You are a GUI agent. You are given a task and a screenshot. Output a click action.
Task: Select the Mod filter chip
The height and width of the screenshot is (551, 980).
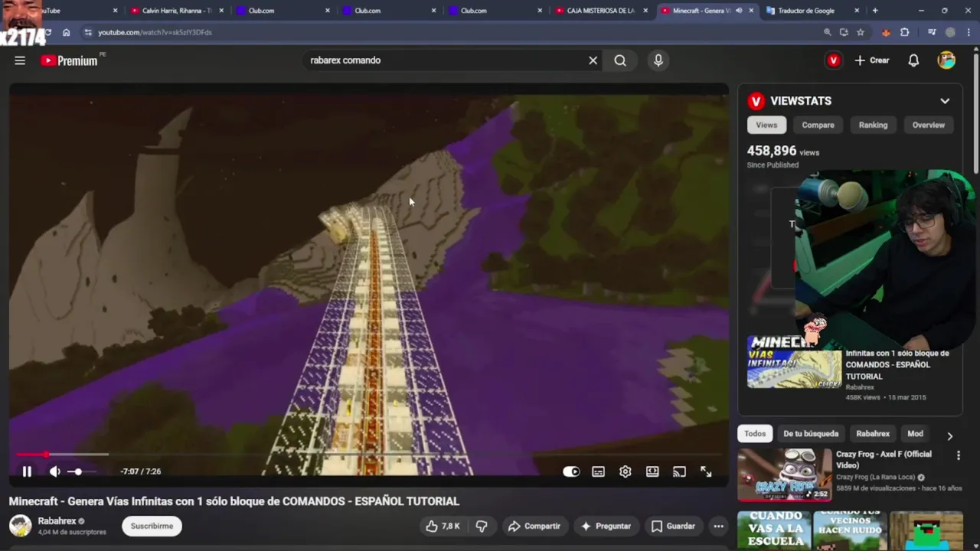pyautogui.click(x=915, y=434)
